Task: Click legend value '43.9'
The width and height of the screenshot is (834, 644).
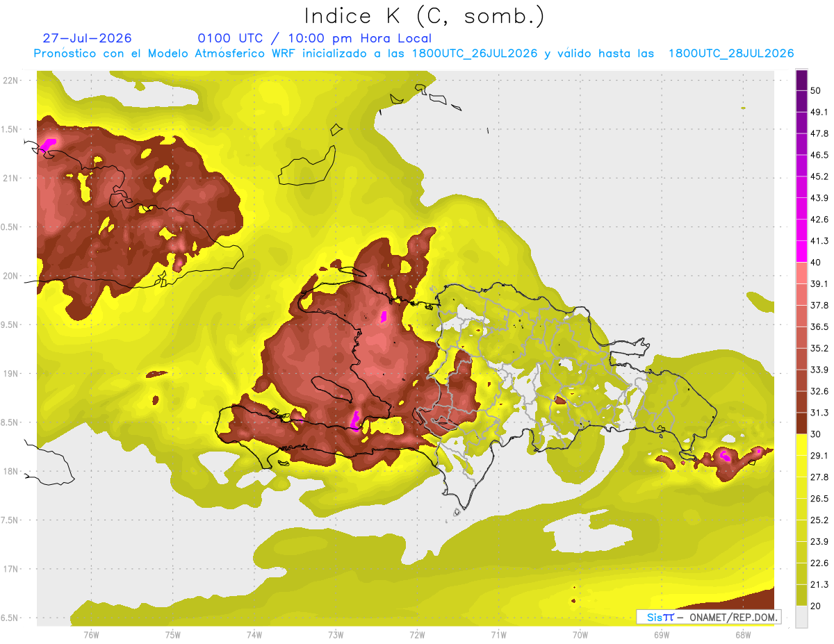Action: point(819,198)
